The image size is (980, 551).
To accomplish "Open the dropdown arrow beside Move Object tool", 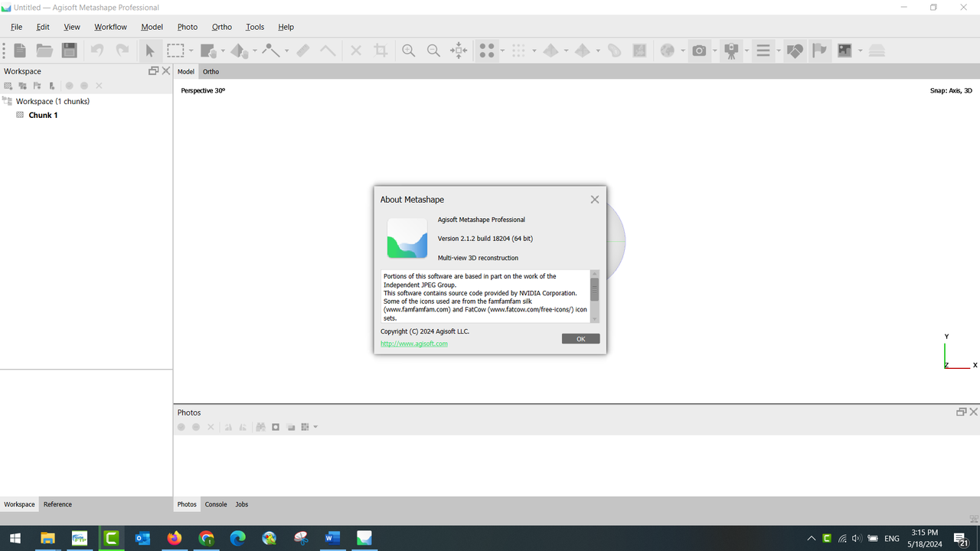I will pyautogui.click(x=255, y=51).
